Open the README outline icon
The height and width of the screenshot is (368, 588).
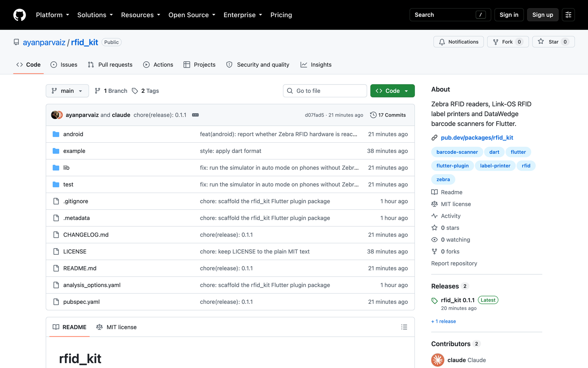tap(404, 327)
